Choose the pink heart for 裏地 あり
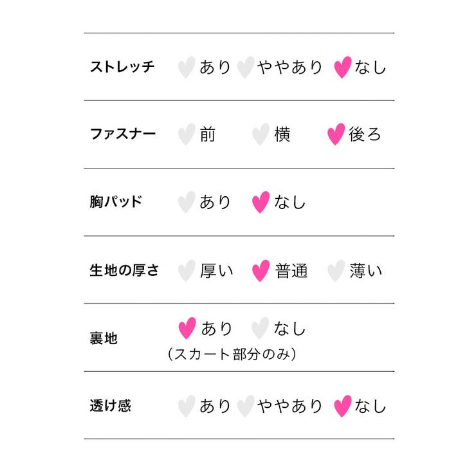 pos(187,328)
